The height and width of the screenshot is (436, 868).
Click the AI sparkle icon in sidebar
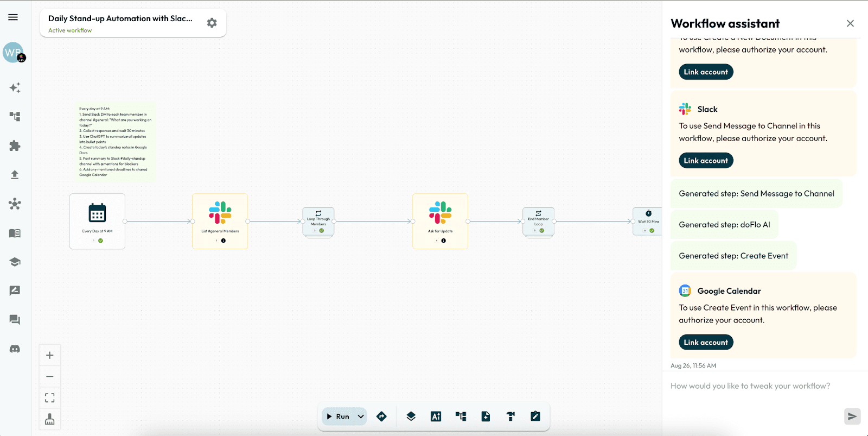point(15,88)
